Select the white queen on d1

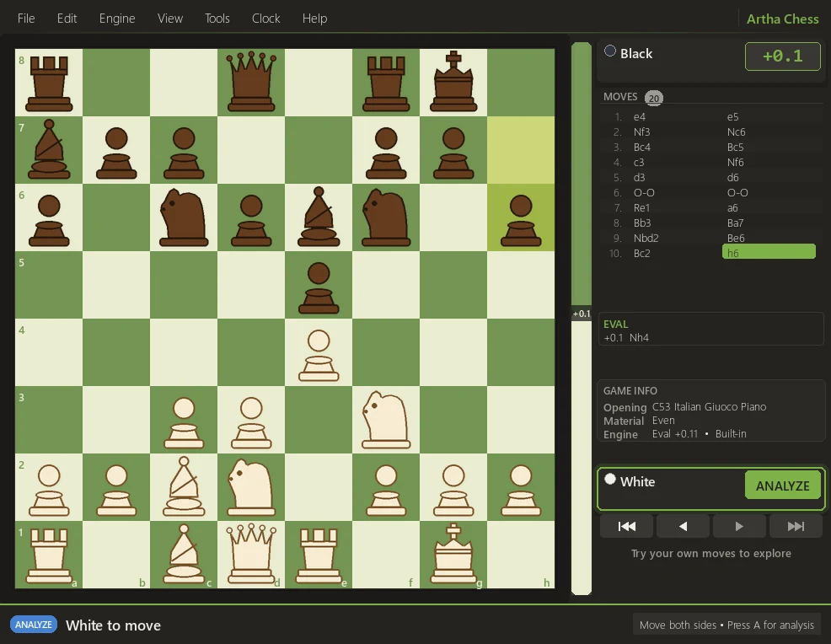click(251, 554)
